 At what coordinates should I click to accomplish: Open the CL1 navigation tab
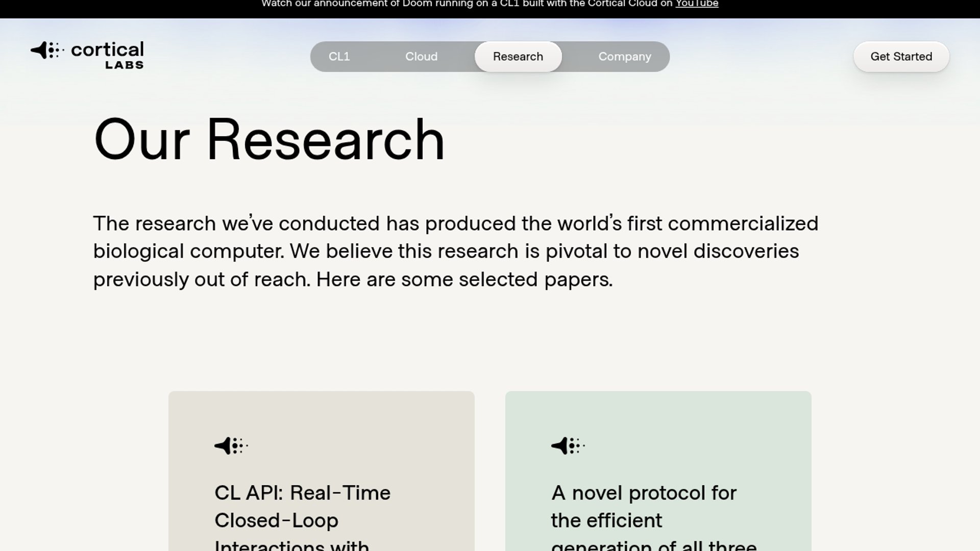click(339, 57)
